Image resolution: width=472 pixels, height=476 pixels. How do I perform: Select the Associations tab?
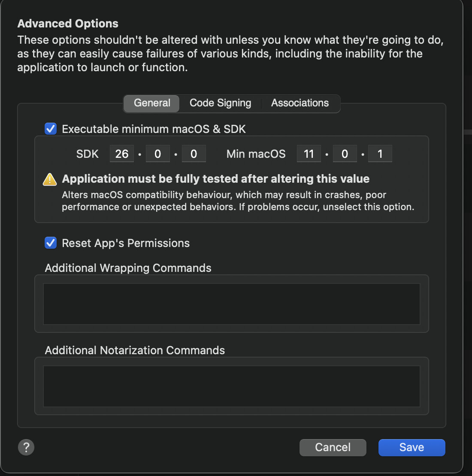click(300, 103)
